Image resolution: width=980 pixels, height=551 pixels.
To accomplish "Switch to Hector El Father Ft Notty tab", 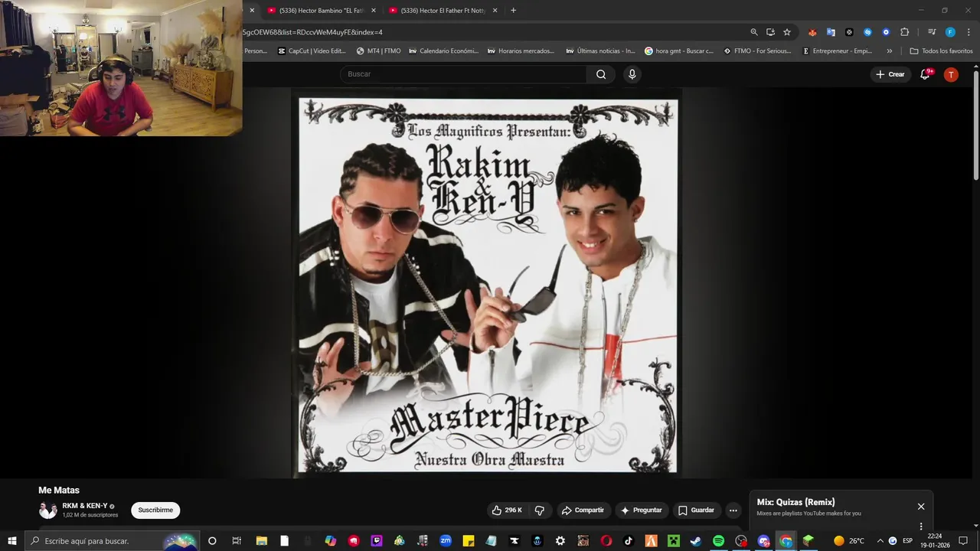I will point(443,10).
